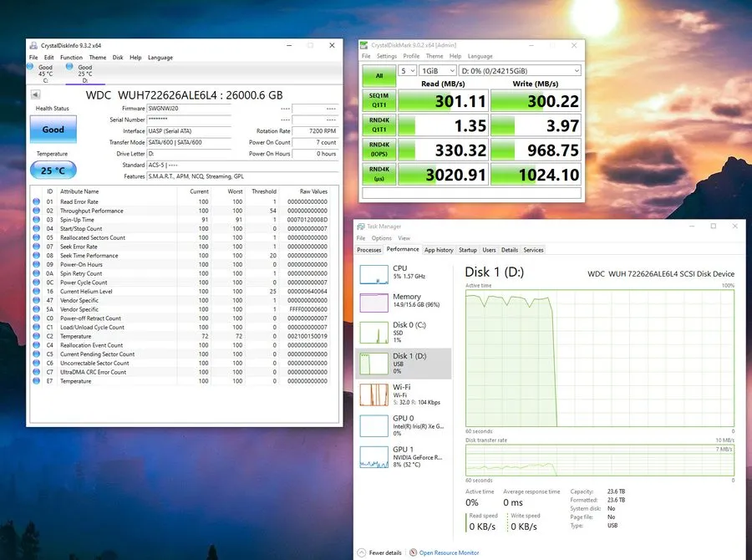Screen dimensions: 752x560
Task: Click the sequential write result 300.22
Action: pos(536,101)
